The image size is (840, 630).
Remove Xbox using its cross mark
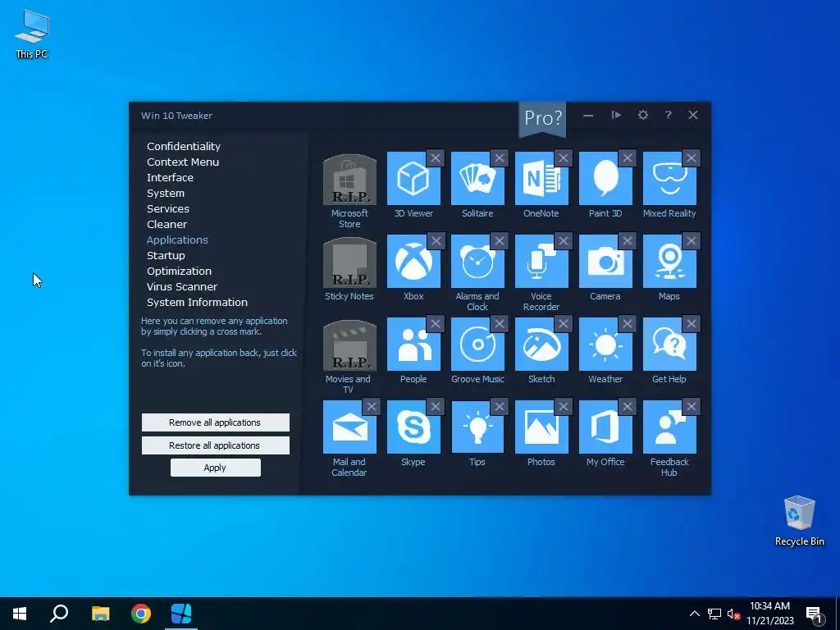[x=435, y=241]
